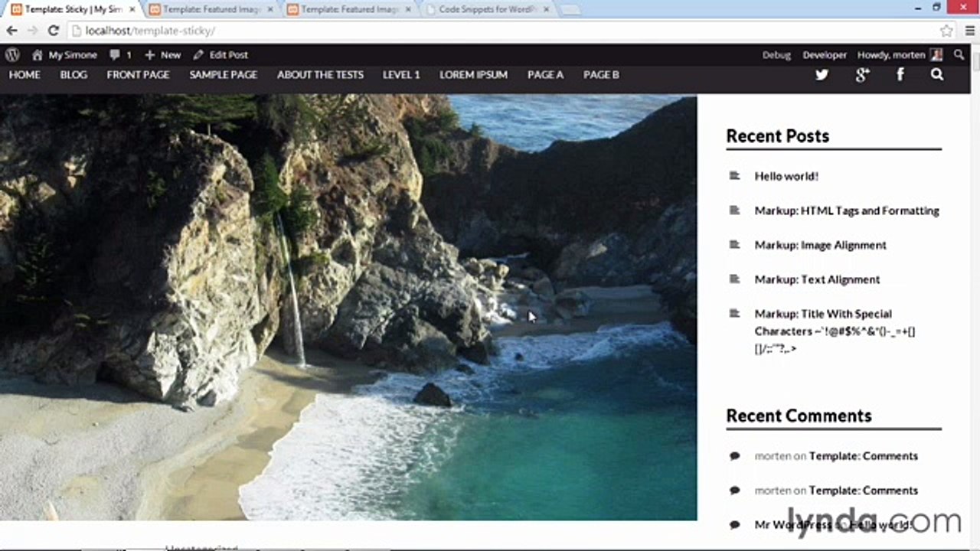
Task: Open PAGE A menu item
Action: pos(545,75)
